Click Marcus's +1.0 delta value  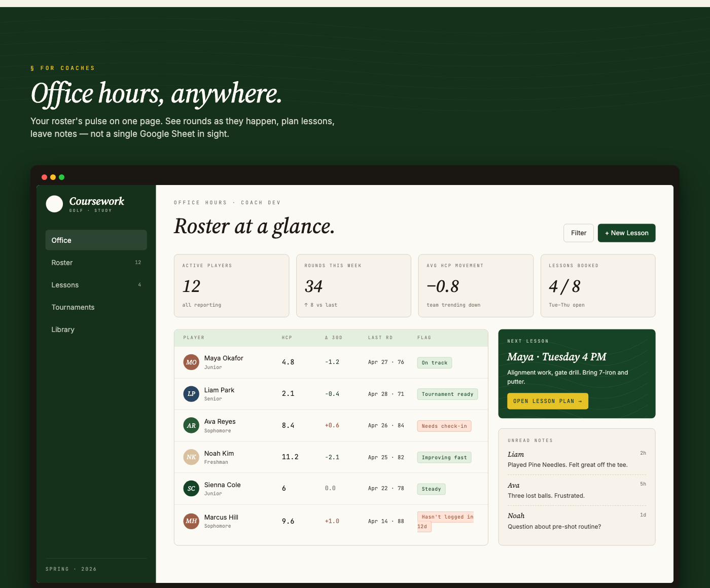tap(332, 521)
